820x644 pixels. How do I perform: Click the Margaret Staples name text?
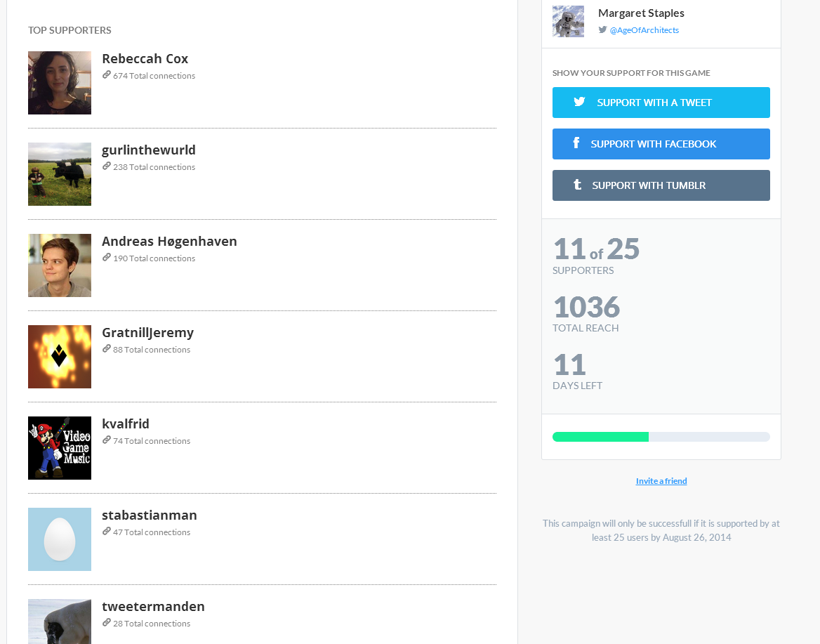641,13
